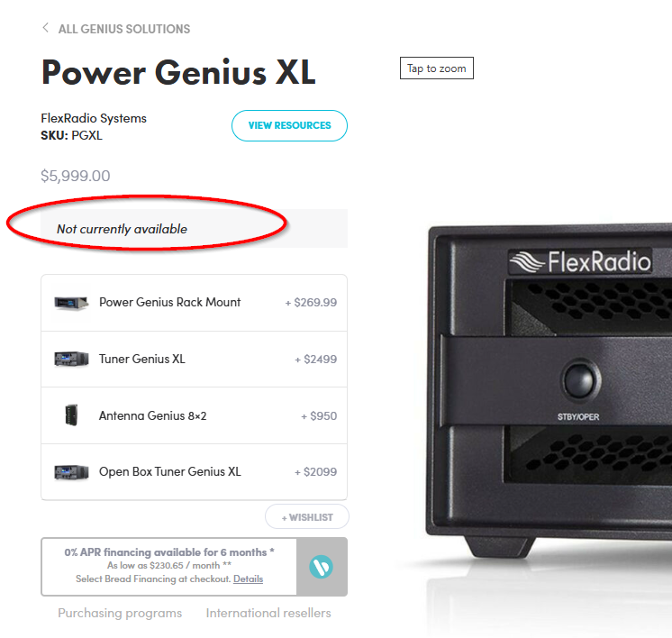Choose the Antenna Genius 8×2 add-on for $950
Image resolution: width=672 pixels, height=638 pixels.
click(195, 415)
